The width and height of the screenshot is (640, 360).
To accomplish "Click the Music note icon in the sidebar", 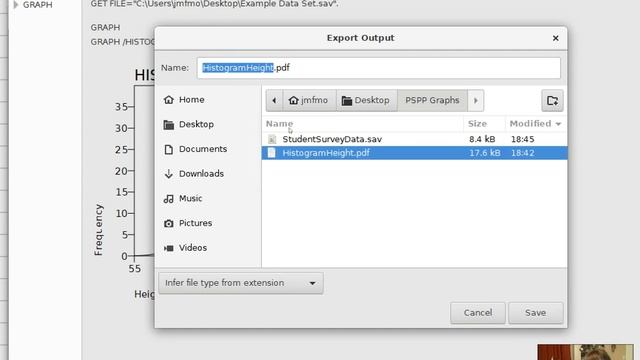I will (169, 199).
